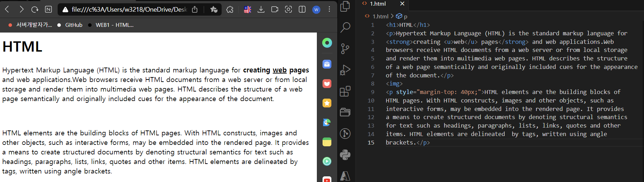This screenshot has height=182, width=644.
Task: Open VS Code Explorer view
Action: (x=345, y=6)
